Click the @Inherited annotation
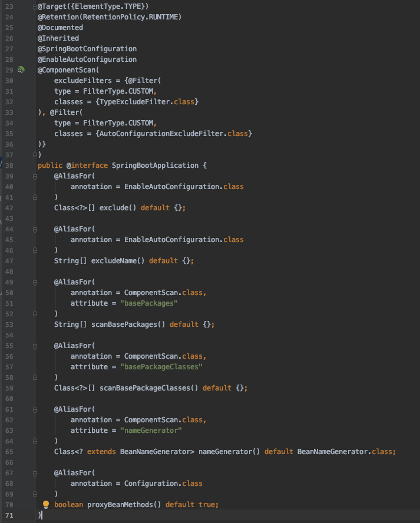Image resolution: width=420 pixels, height=523 pixels. coord(58,38)
